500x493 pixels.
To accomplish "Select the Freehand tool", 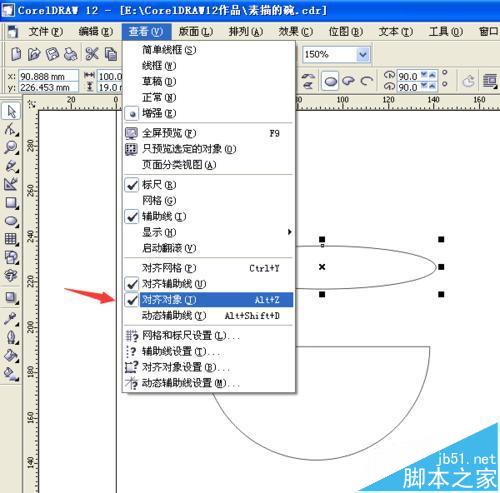I will 11,166.
